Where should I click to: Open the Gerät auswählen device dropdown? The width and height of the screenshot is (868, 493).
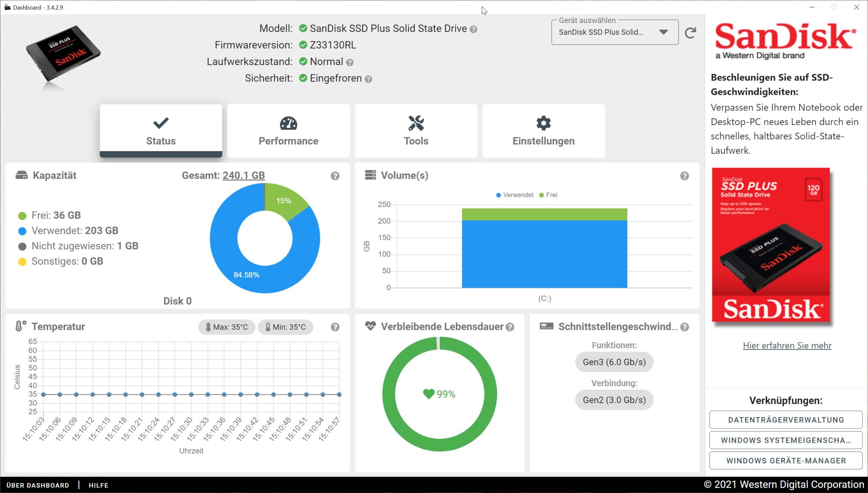click(615, 33)
